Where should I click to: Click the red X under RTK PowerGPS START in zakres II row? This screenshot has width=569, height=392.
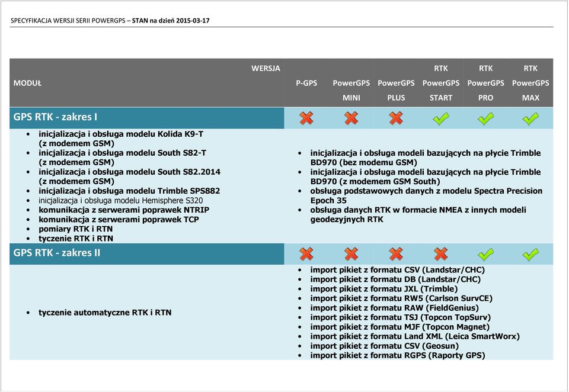tap(441, 254)
